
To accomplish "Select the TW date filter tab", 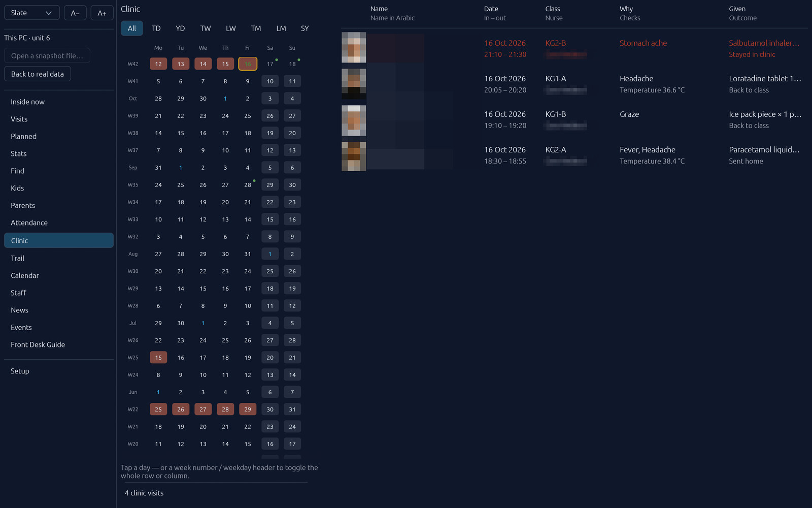I will click(x=206, y=28).
